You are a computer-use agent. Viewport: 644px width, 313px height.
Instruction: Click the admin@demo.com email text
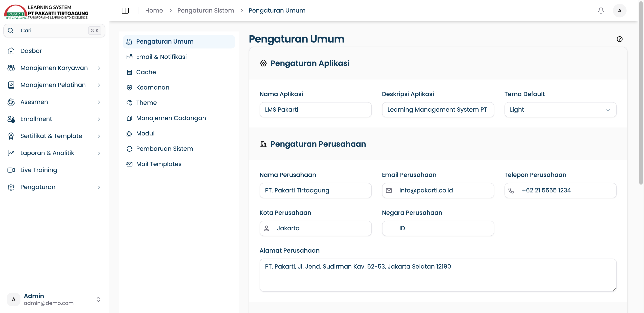(x=49, y=303)
